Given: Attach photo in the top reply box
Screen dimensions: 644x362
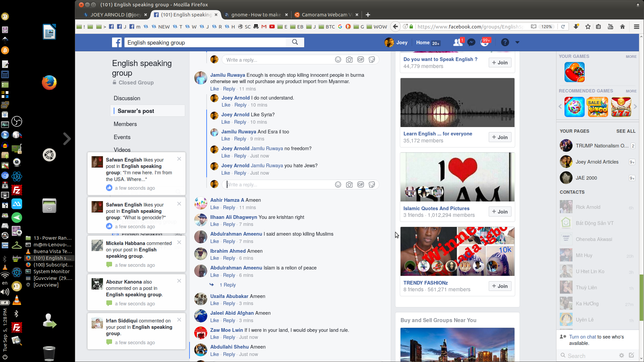Looking at the screenshot, I should click(349, 60).
